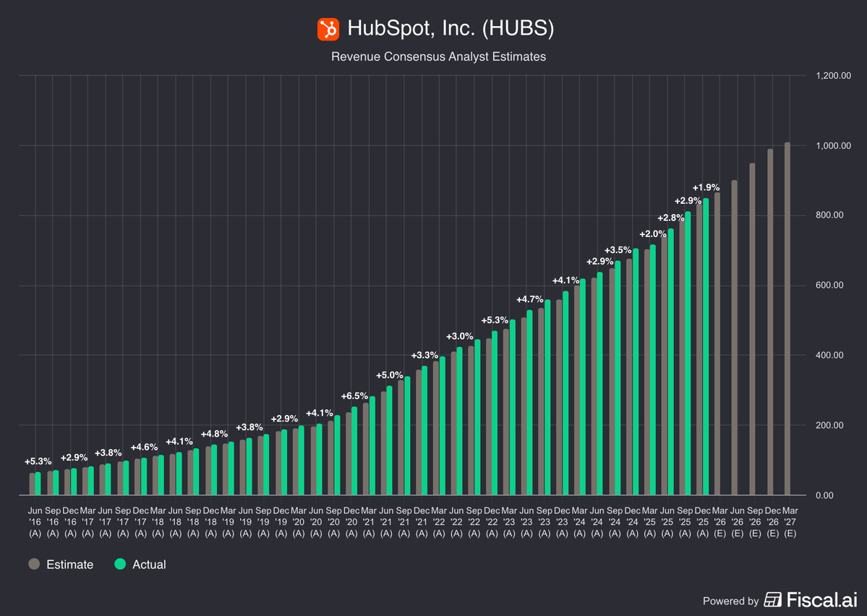This screenshot has height=616, width=867.
Task: Click the 400.00 y-axis label
Action: click(830, 355)
